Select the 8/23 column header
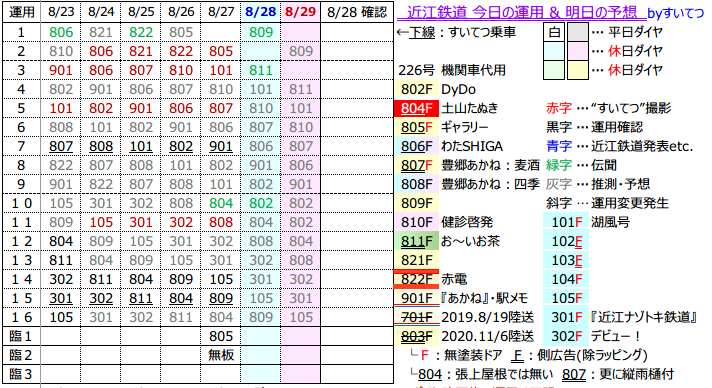712x388 pixels. 61,12
